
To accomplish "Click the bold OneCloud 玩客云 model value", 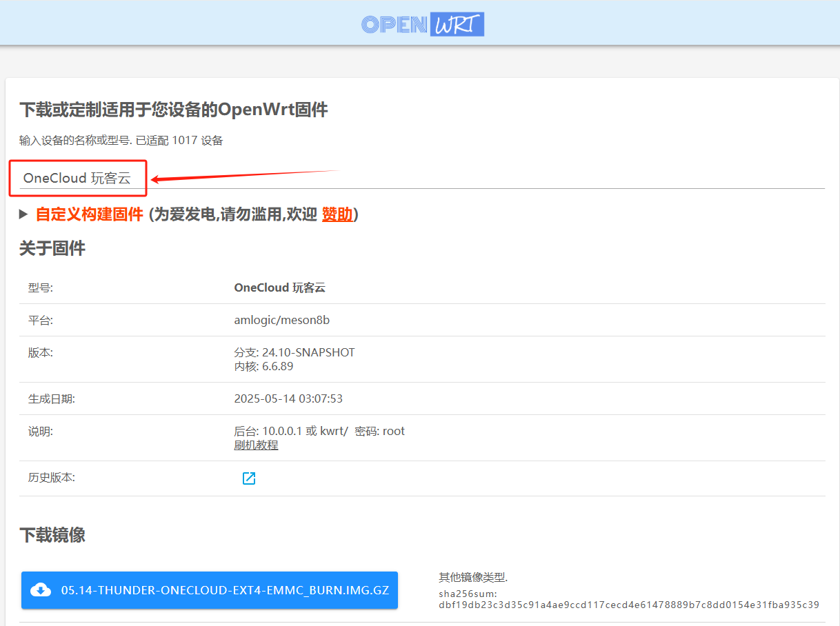I will tap(279, 287).
